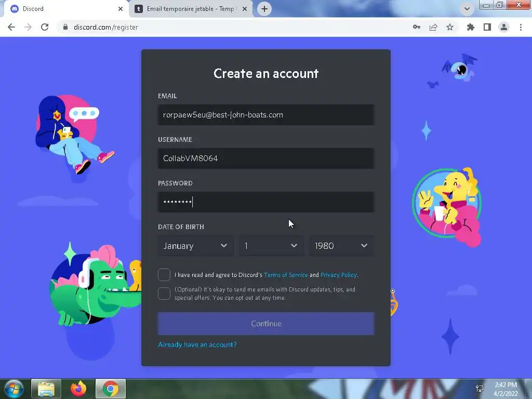Click into the Password field
The image size is (532, 399).
[266, 202]
